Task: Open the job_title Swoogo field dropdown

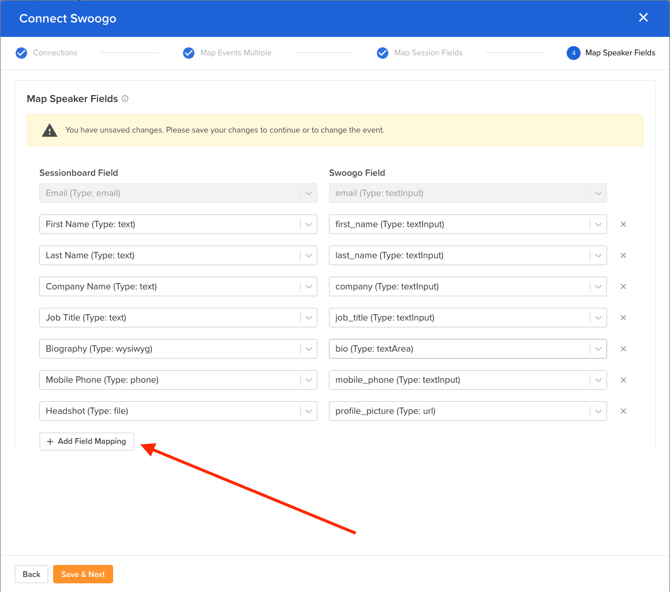Action: (468, 318)
